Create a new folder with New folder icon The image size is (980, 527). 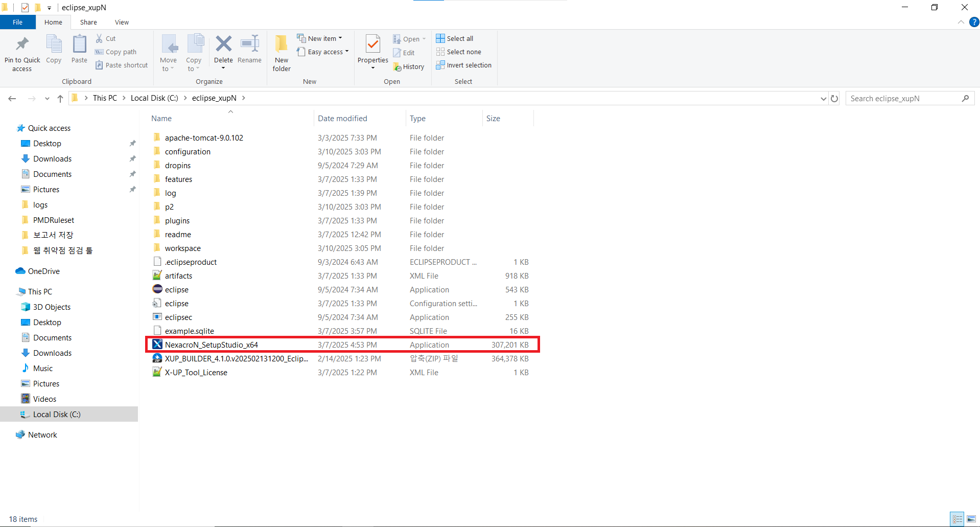pyautogui.click(x=282, y=45)
